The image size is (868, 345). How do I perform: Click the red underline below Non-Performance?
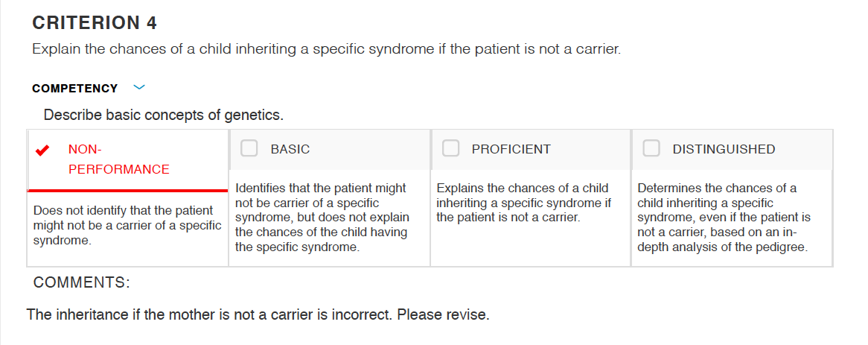127,191
